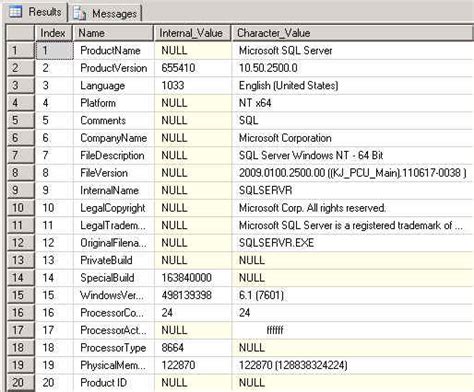
Task: Open the Messages tab
Action: (105, 13)
